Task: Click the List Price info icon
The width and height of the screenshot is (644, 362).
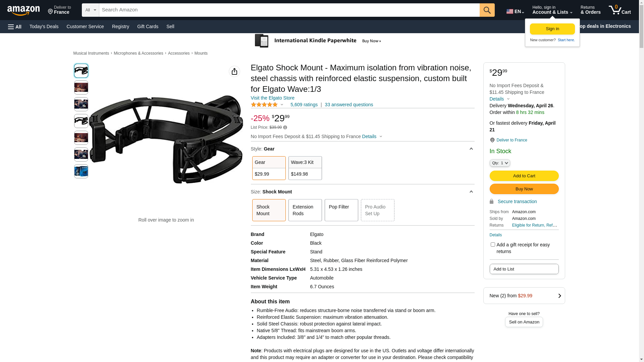Action: point(285,127)
